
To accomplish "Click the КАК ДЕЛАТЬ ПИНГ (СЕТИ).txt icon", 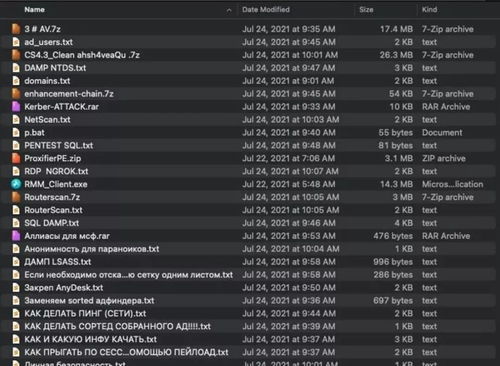I will pos(16,314).
